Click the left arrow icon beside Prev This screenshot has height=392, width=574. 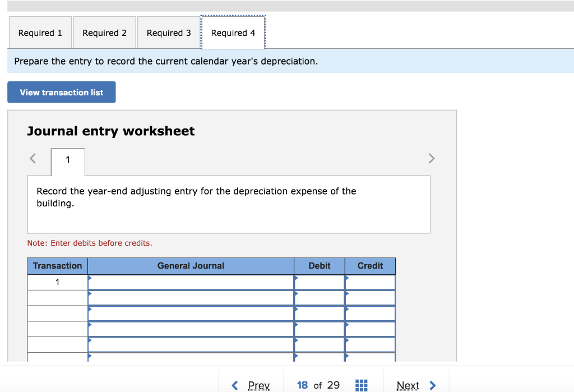coord(235,385)
